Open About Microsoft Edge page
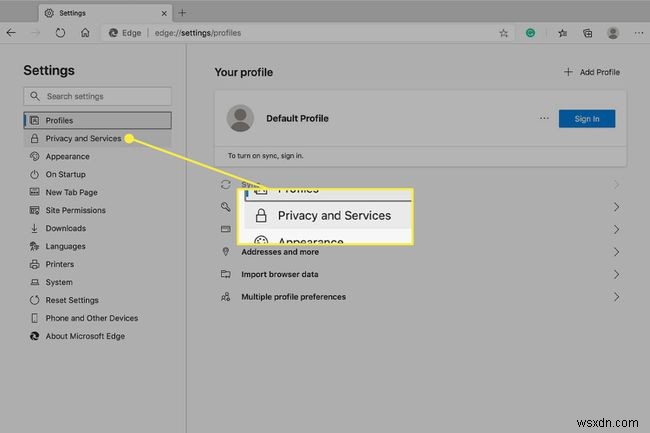The image size is (650, 433). (x=97, y=336)
